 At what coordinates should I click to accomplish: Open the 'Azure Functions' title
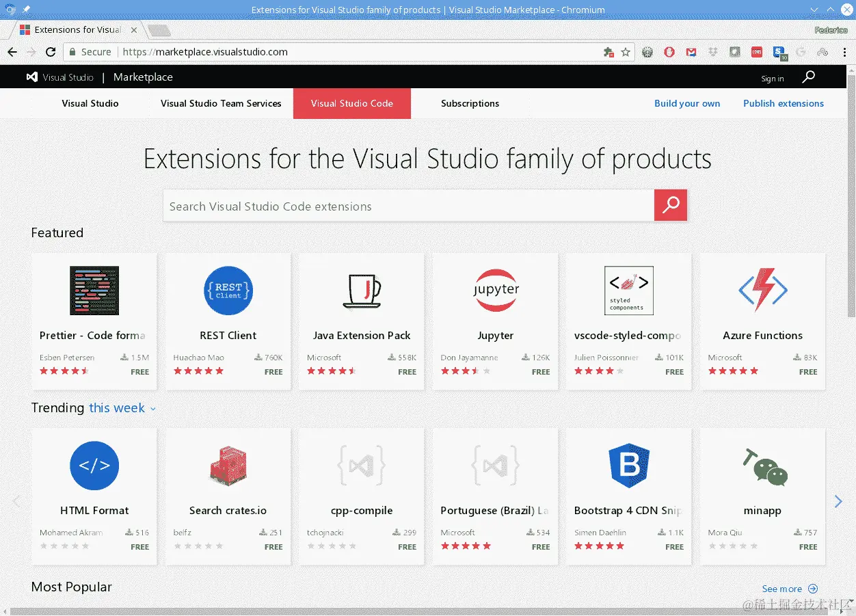tap(763, 335)
